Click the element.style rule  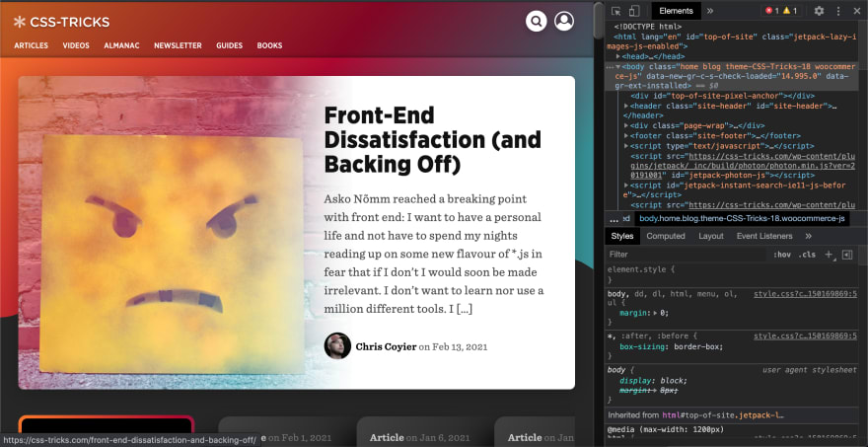[x=641, y=269]
